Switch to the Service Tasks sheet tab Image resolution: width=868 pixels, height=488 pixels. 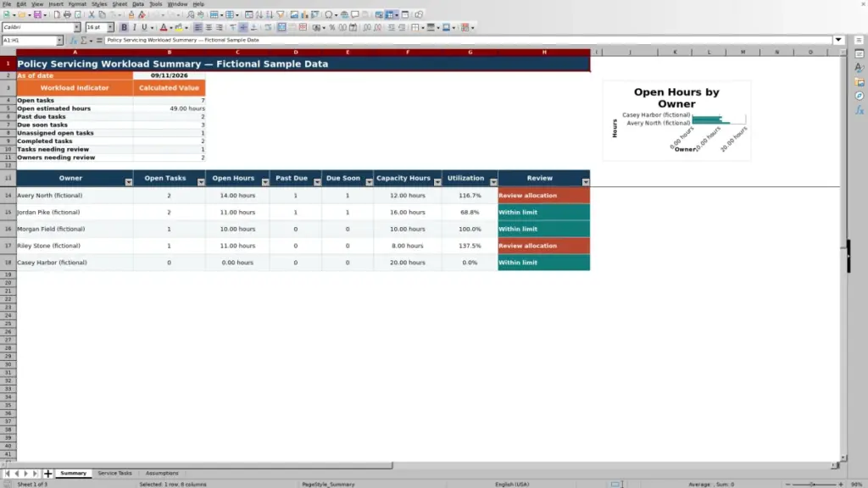click(x=114, y=474)
